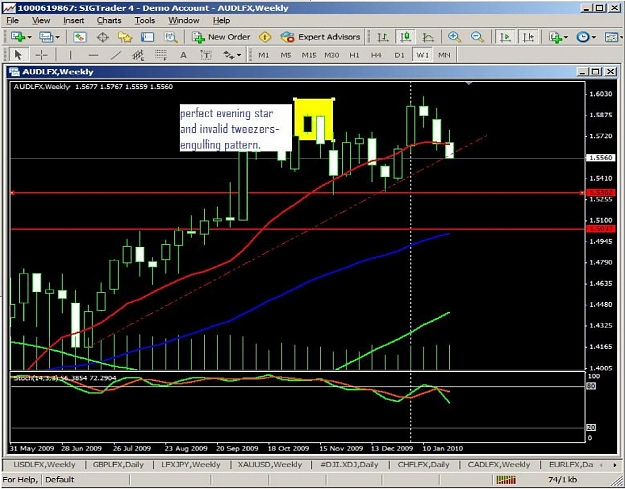Screen dimensions: 625x489
Task: Open the View menu
Action: tap(41, 20)
